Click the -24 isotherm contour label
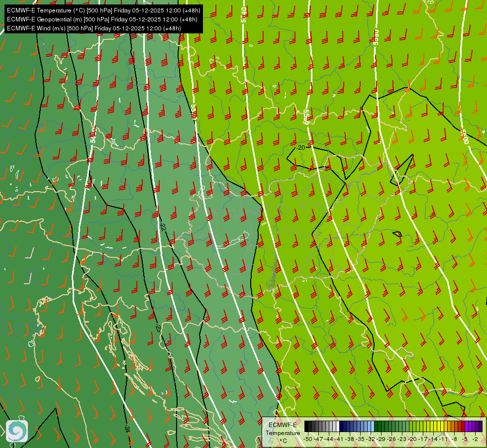 point(127,429)
